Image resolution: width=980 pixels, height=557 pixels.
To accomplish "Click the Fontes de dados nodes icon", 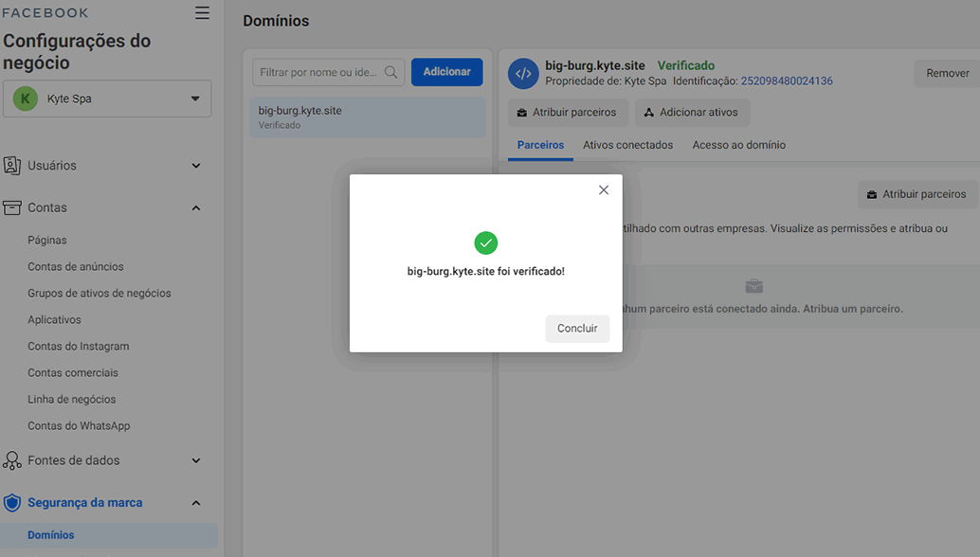I will coord(12,460).
